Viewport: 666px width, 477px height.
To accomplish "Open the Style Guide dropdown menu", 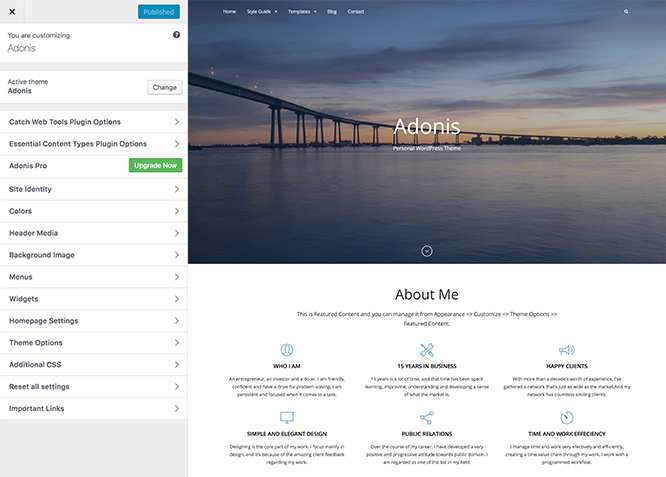I will pos(261,12).
